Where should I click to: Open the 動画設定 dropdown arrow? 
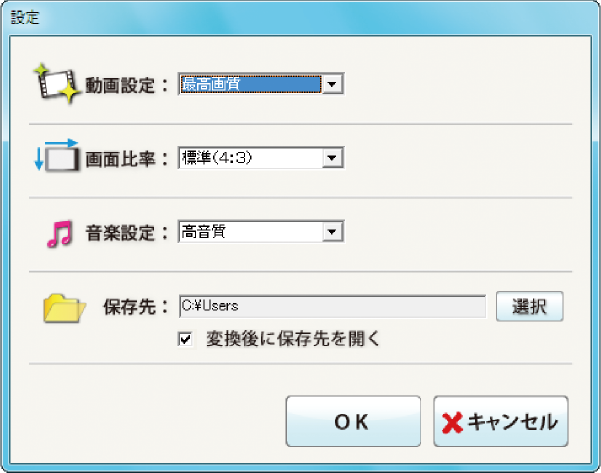332,84
